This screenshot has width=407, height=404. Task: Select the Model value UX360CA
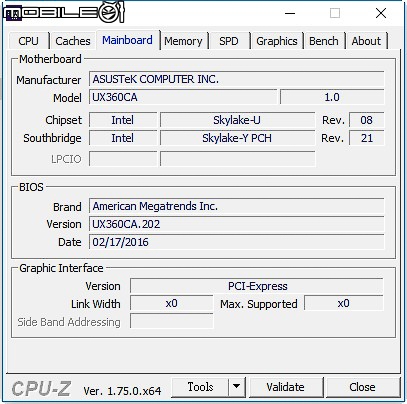pos(183,97)
